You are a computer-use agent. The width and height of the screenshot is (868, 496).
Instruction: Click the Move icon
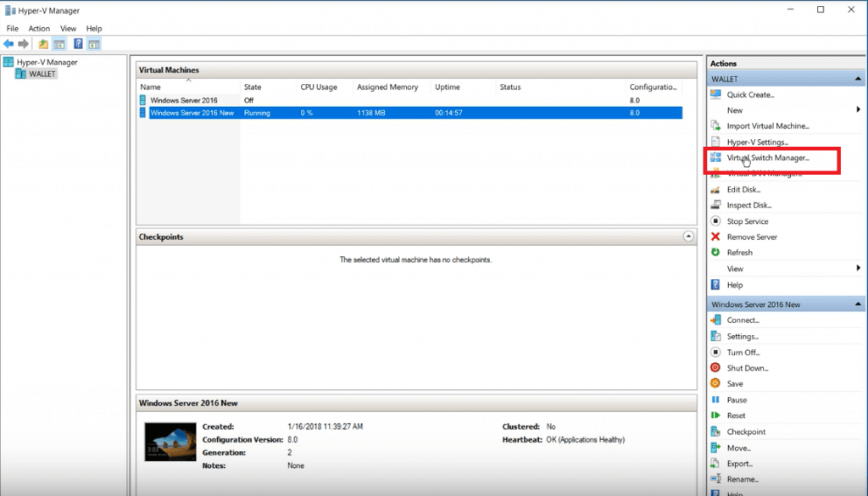pyautogui.click(x=715, y=448)
